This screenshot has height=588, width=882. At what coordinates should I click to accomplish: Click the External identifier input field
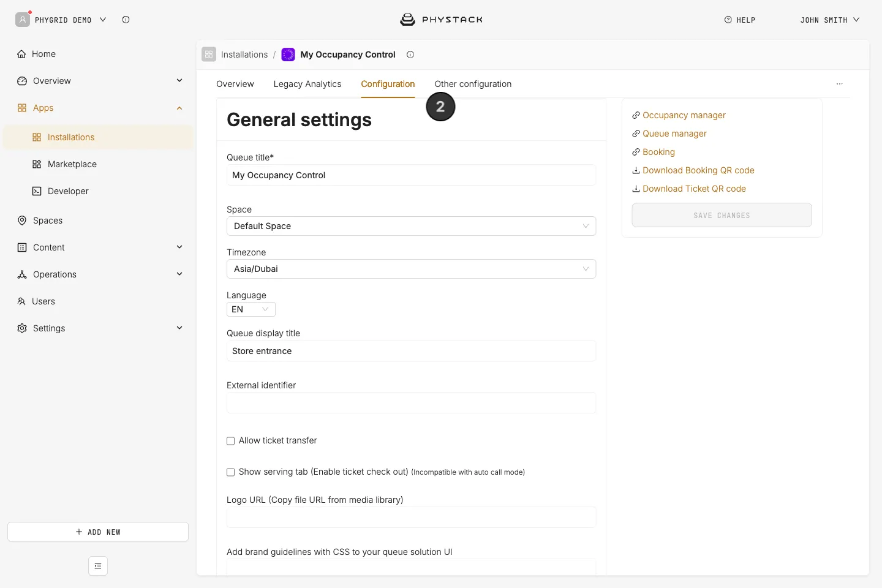click(411, 403)
